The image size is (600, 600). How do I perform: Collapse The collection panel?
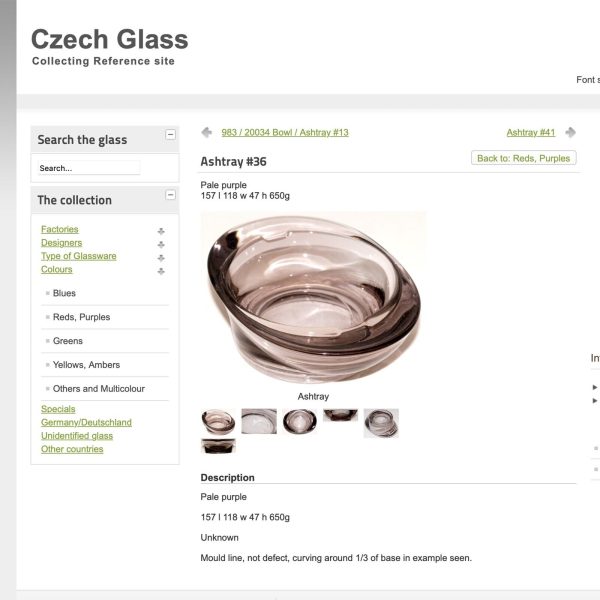[x=170, y=195]
